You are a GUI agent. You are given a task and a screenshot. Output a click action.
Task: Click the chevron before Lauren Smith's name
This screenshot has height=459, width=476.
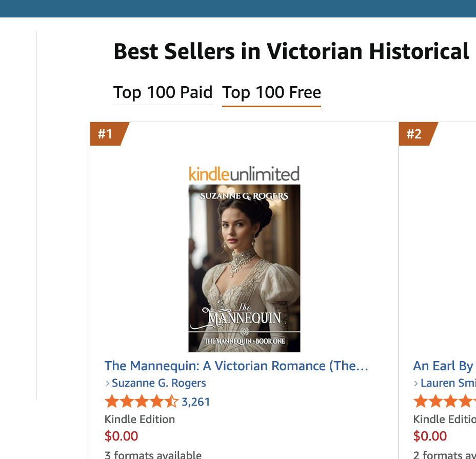(416, 384)
